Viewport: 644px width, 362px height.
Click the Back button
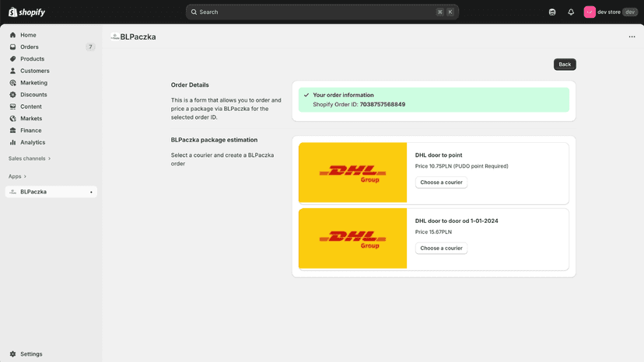point(565,64)
